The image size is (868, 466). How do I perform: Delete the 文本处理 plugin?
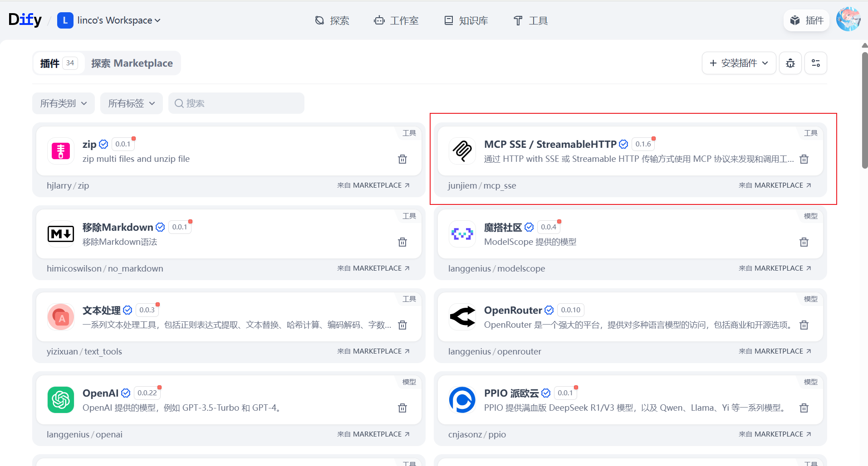[x=402, y=325]
